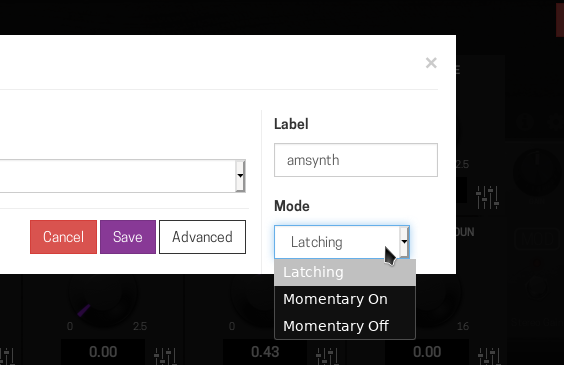This screenshot has width=564, height=365.
Task: Save the addressing settings
Action: (128, 237)
